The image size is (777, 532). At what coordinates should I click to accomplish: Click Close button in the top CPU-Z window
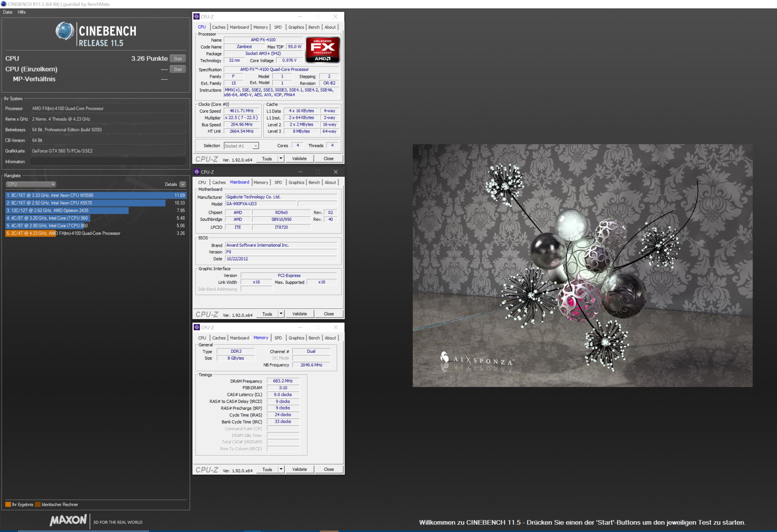click(x=329, y=158)
